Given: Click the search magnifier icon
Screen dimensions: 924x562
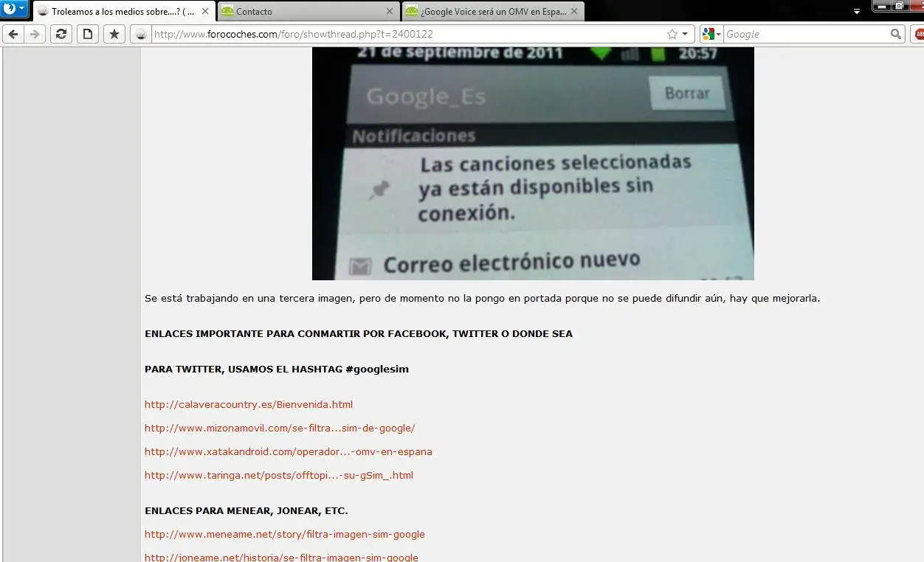Looking at the screenshot, I should [896, 34].
